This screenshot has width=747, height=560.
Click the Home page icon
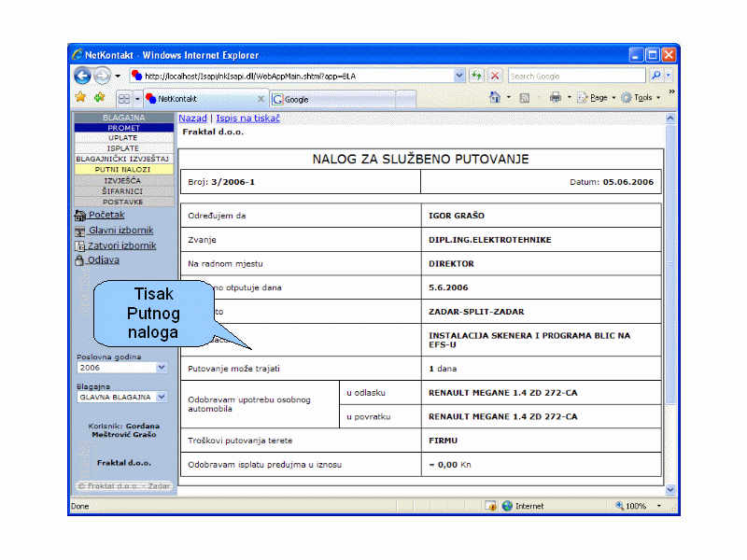[495, 98]
